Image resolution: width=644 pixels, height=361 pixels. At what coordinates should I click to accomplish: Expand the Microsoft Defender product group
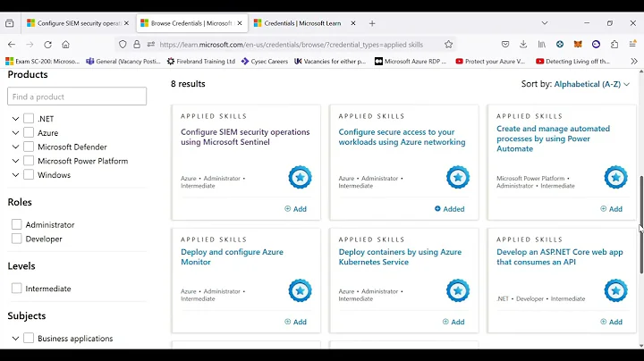15,147
